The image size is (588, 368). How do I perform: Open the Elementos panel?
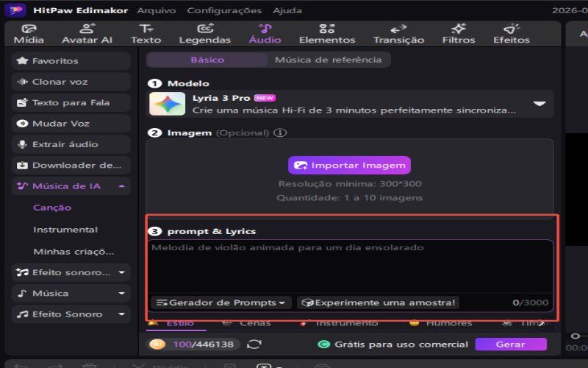327,34
